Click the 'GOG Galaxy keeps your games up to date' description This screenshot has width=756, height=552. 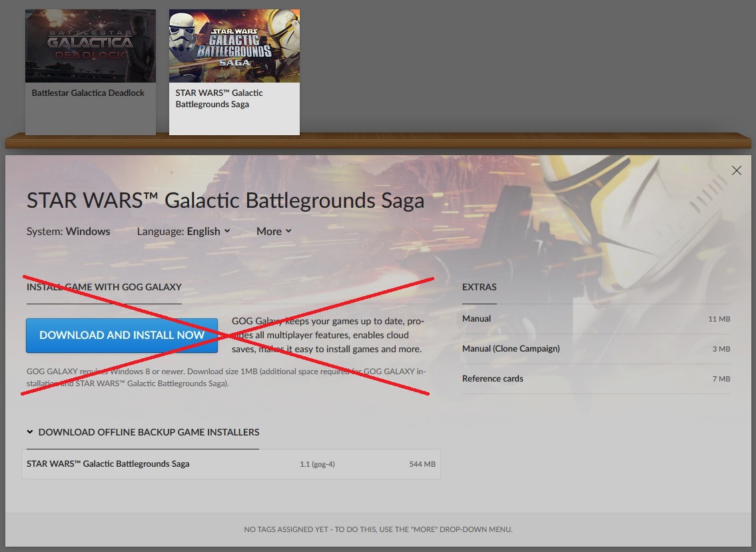328,335
